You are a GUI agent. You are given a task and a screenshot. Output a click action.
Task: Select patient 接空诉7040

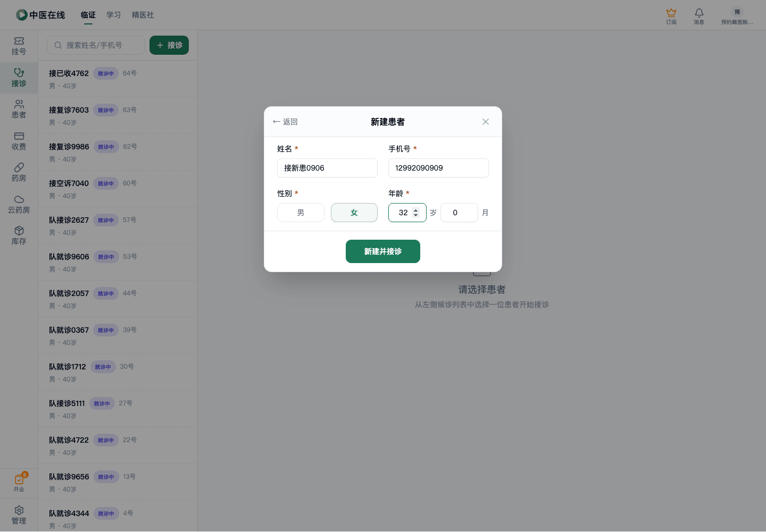pyautogui.click(x=118, y=189)
